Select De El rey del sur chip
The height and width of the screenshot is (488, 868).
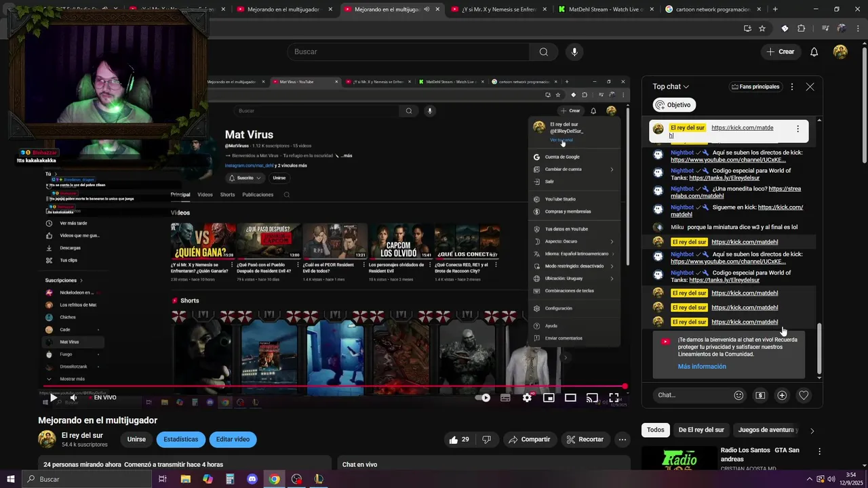pyautogui.click(x=701, y=430)
